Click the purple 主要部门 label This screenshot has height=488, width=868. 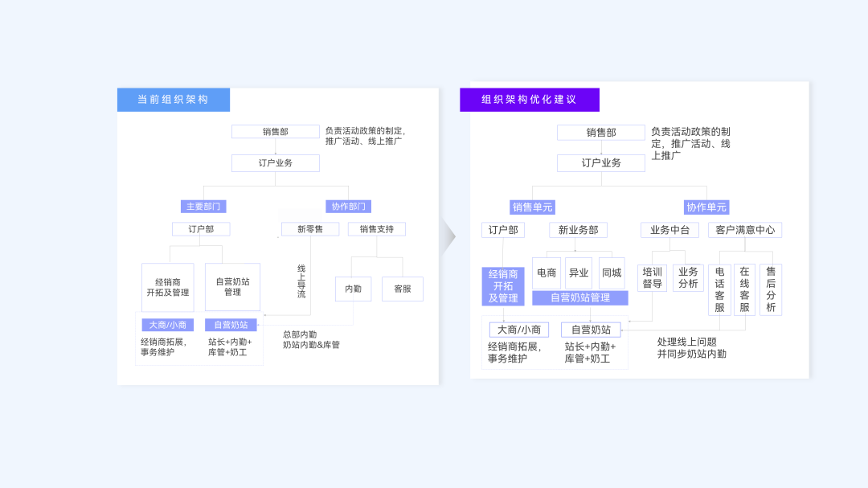[x=203, y=206]
